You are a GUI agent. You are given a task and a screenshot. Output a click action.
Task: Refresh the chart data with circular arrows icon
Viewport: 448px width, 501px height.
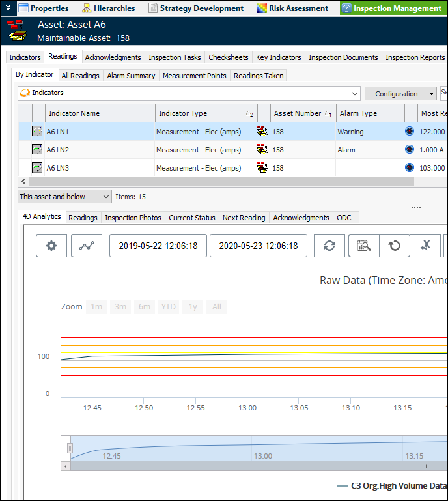[329, 246]
